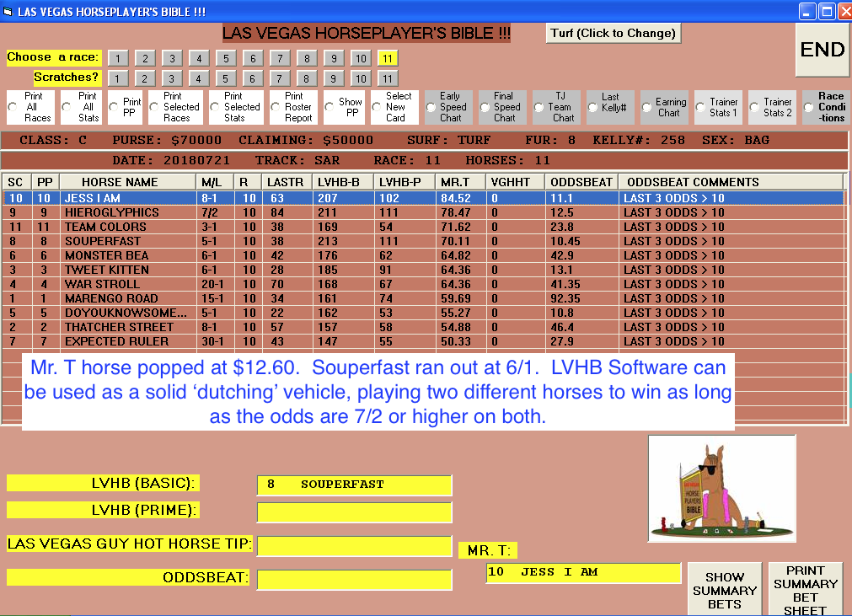This screenshot has width=852, height=616.
Task: Select the TEAM COLORS row
Action: click(423, 227)
